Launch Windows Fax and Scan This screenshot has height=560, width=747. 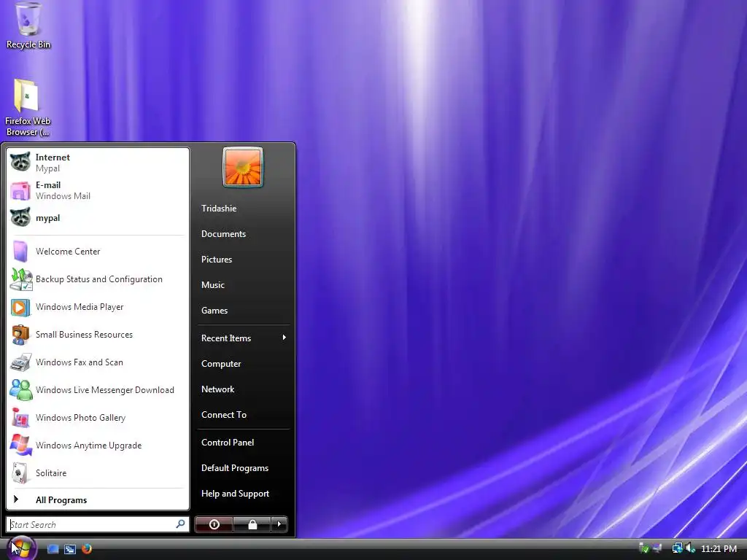[x=98, y=362]
